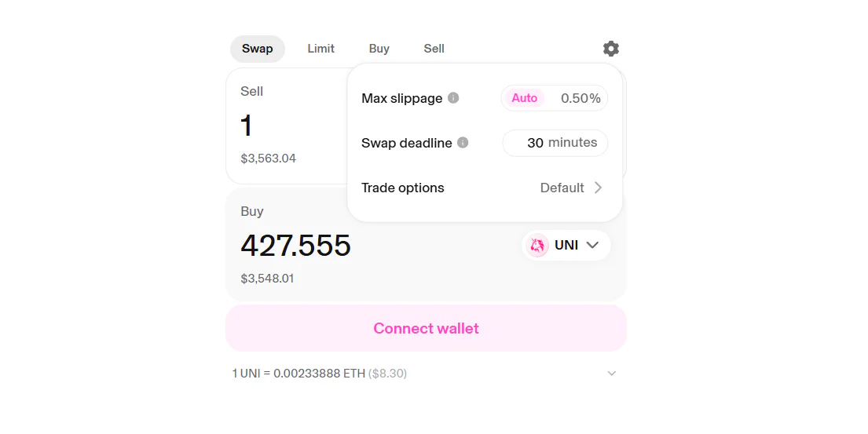Expand Trade options with the right chevron
The height and width of the screenshot is (434, 868).
coord(599,188)
